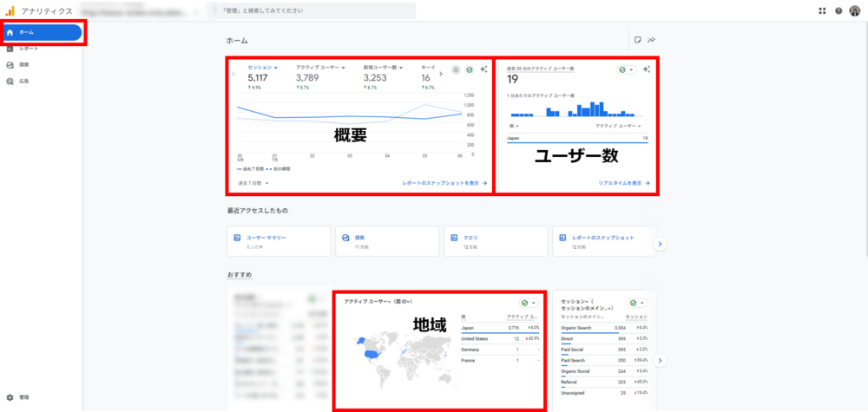This screenshot has height=412, width=868.
Task: Click the note icon beside ホーム heading
Action: pos(637,40)
